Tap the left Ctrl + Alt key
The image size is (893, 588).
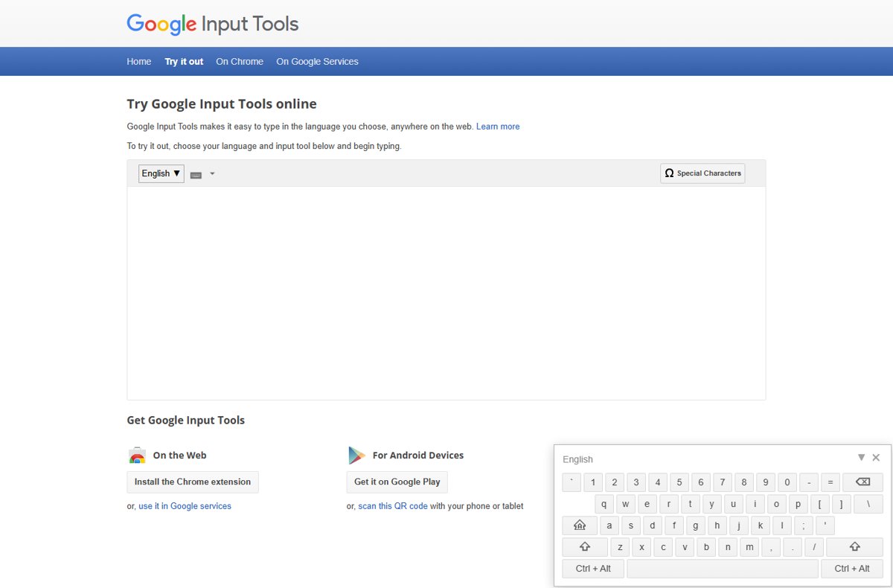(x=593, y=569)
